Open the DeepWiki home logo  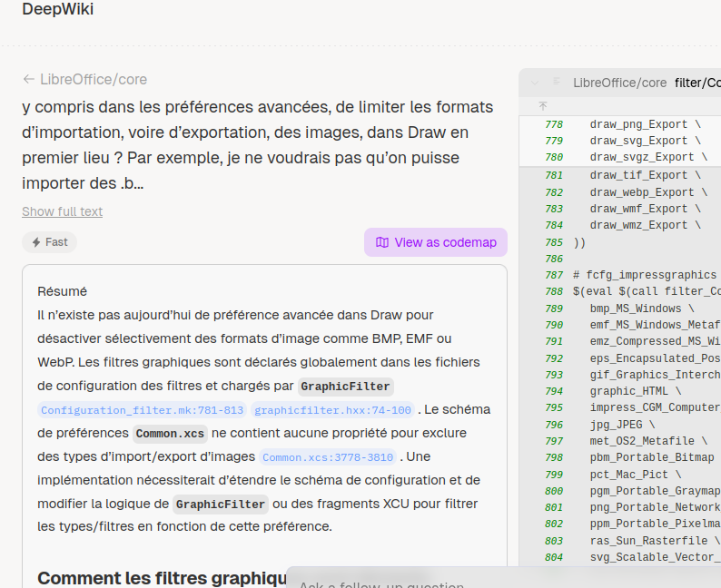pos(57,10)
